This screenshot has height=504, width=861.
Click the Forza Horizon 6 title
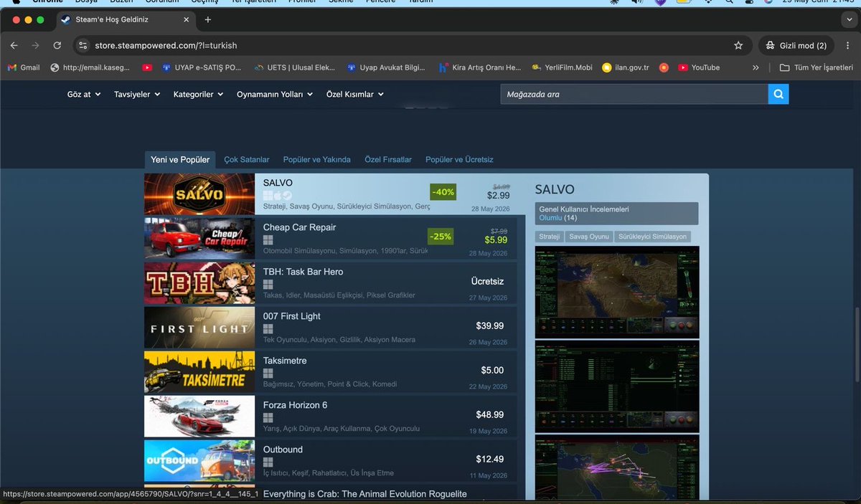(295, 405)
